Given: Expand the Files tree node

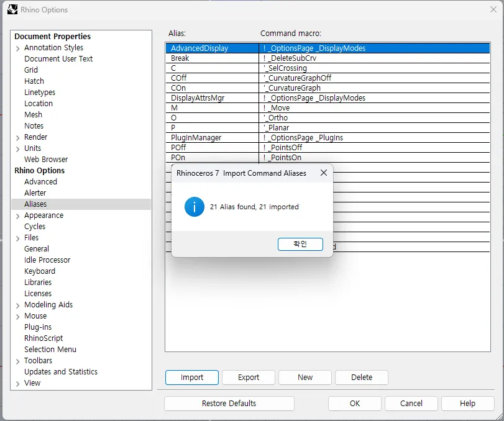Looking at the screenshot, I should pos(17,238).
